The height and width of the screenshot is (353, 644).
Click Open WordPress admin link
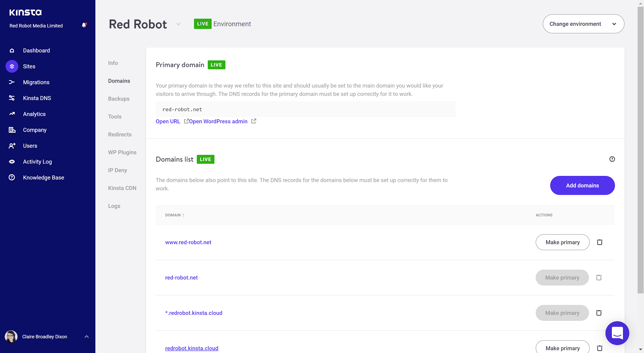(218, 121)
